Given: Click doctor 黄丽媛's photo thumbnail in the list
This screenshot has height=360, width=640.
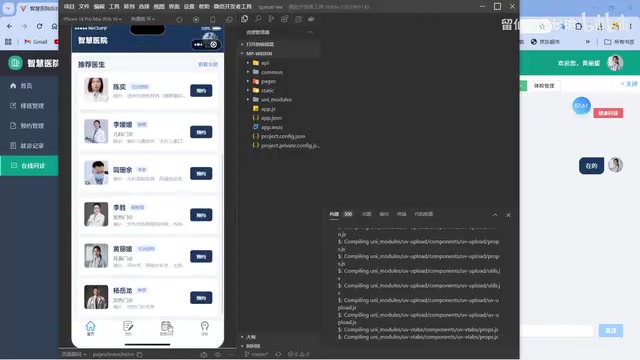Looking at the screenshot, I should (x=96, y=256).
